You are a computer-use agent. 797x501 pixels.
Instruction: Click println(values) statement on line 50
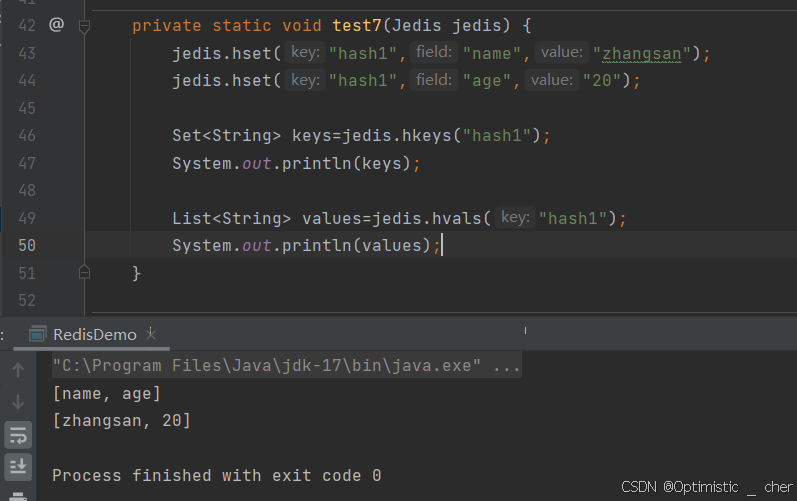click(306, 245)
